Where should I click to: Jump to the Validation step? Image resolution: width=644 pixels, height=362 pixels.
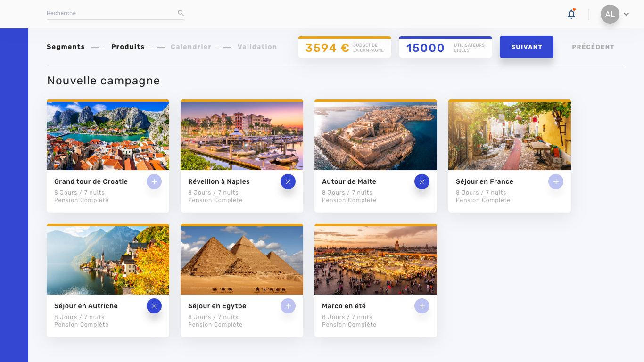click(x=257, y=47)
